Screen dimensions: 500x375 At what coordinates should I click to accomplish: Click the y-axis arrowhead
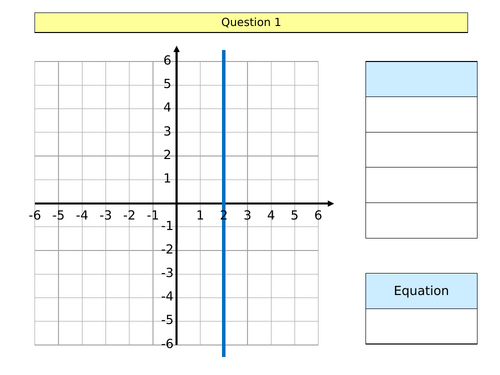177,49
